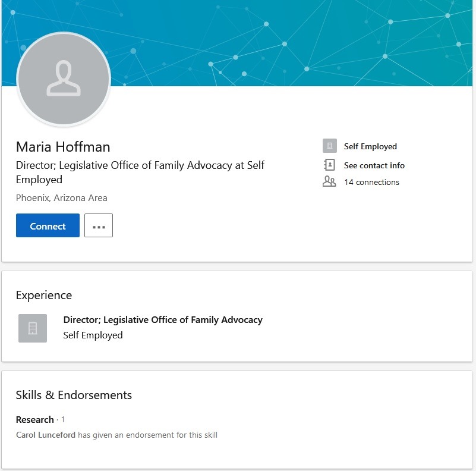Click the building icon beside Self Employed
476x471 pixels.
pyautogui.click(x=330, y=146)
